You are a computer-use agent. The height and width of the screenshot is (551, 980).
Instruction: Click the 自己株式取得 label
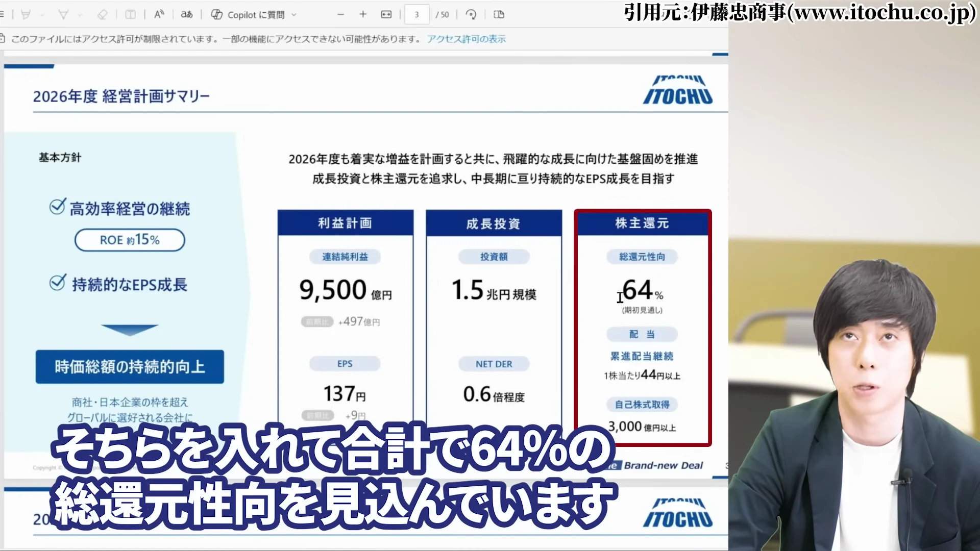[642, 405]
